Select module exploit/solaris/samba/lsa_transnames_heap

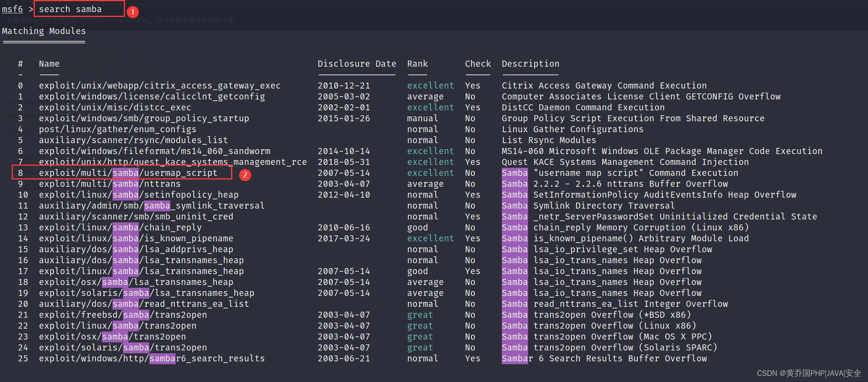coord(146,293)
